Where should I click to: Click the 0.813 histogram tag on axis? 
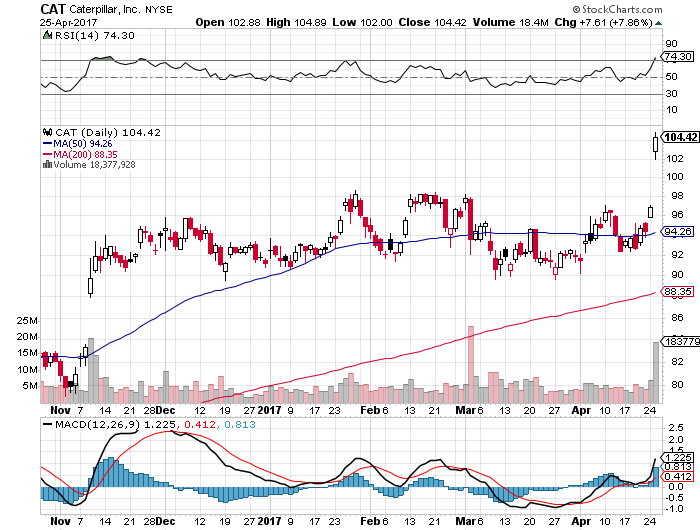[678, 467]
